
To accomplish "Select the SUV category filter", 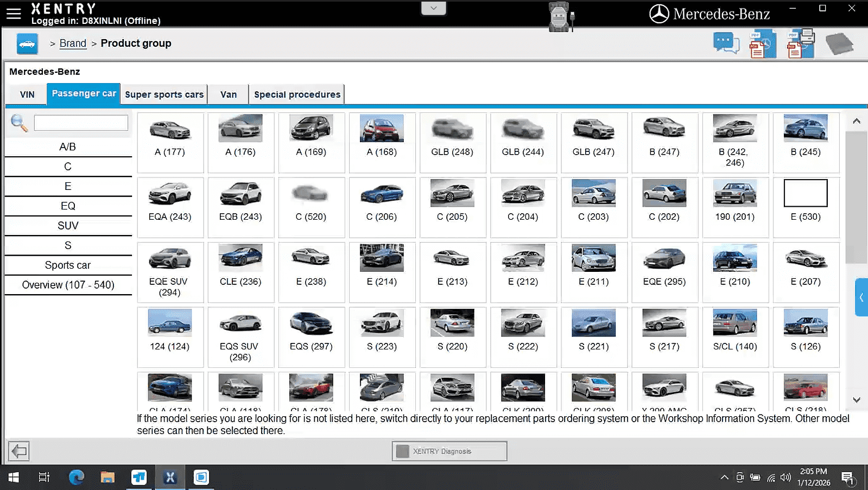I will 68,226.
